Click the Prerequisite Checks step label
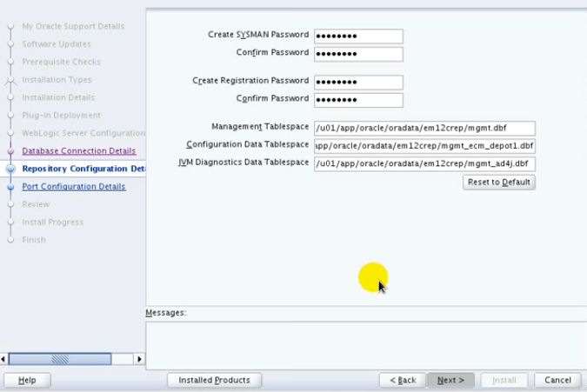Image resolution: width=587 pixels, height=392 pixels. [62, 62]
